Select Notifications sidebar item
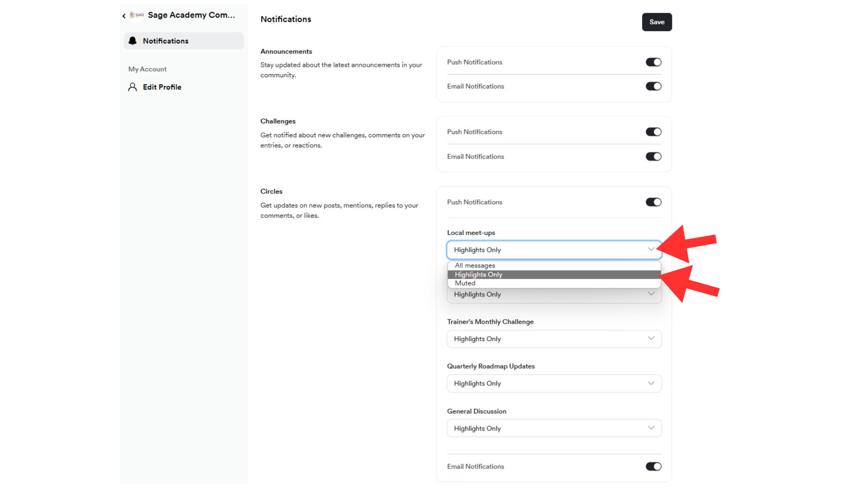 pyautogui.click(x=165, y=41)
